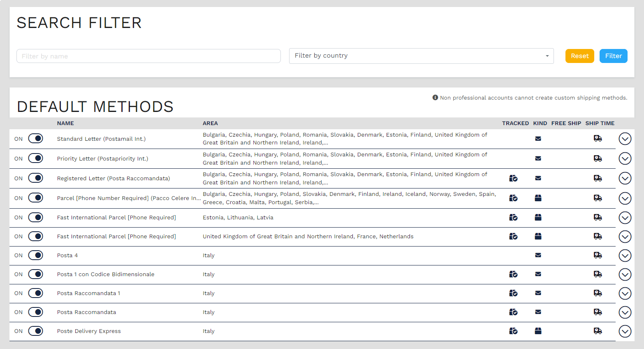Click the info icon beside the non professional accounts note

tap(435, 98)
